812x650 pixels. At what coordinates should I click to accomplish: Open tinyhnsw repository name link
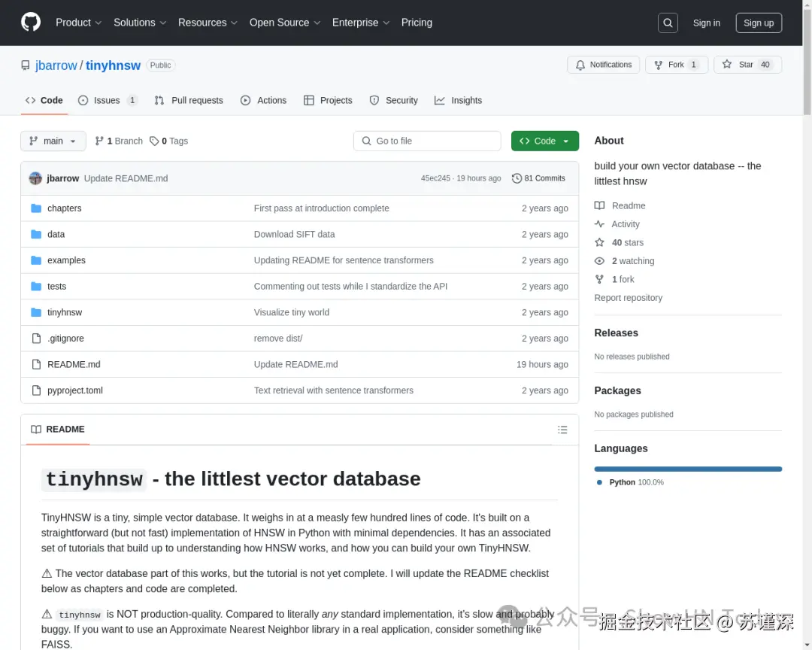pyautogui.click(x=113, y=65)
